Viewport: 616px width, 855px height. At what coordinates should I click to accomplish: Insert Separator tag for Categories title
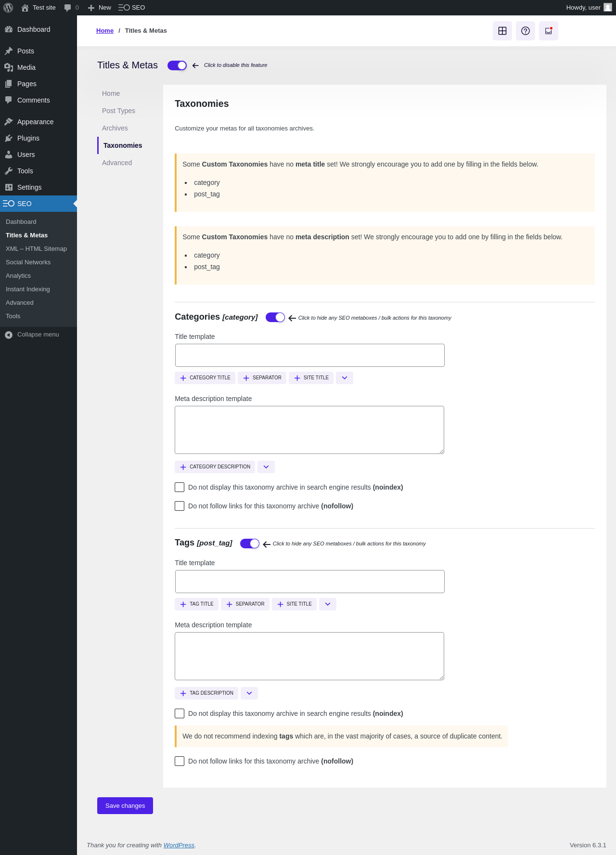[x=262, y=378]
